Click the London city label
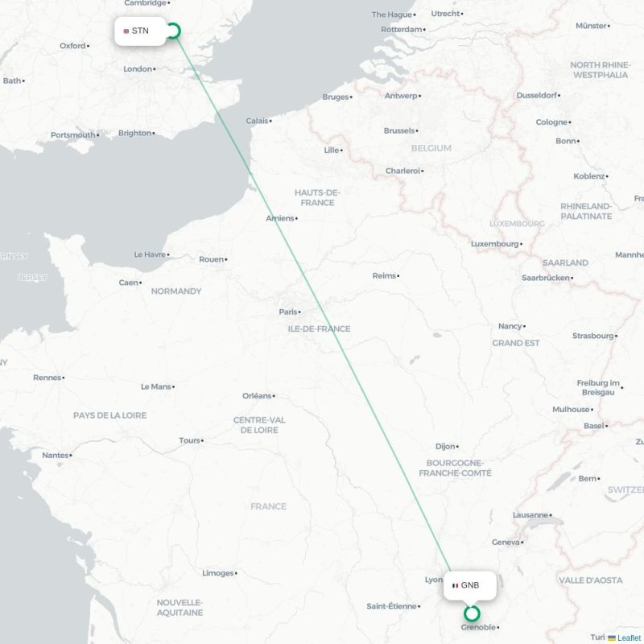The image size is (644, 644). [138, 69]
